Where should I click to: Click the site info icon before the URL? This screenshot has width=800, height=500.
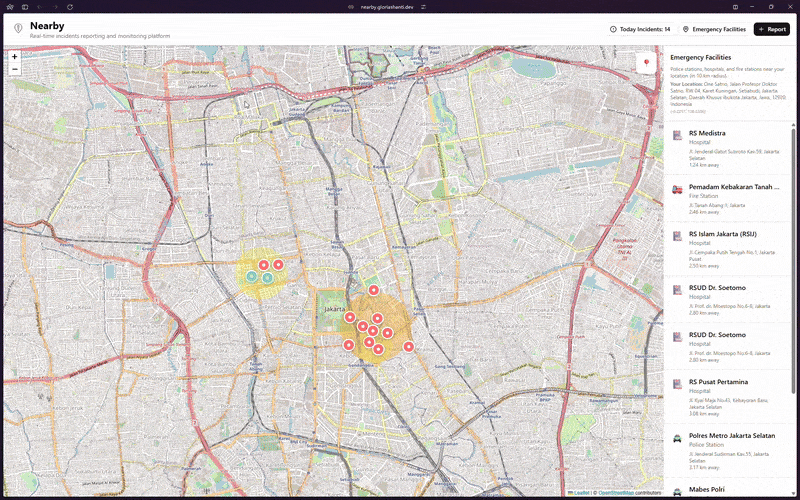point(351,7)
